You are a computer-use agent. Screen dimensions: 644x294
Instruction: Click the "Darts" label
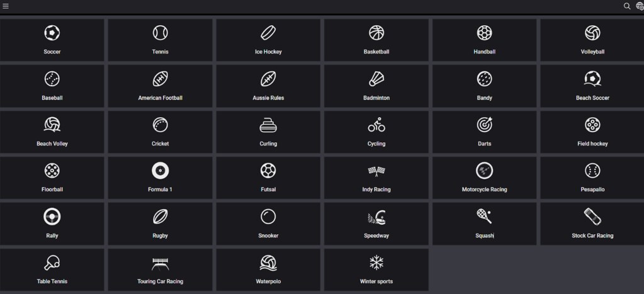pyautogui.click(x=484, y=144)
